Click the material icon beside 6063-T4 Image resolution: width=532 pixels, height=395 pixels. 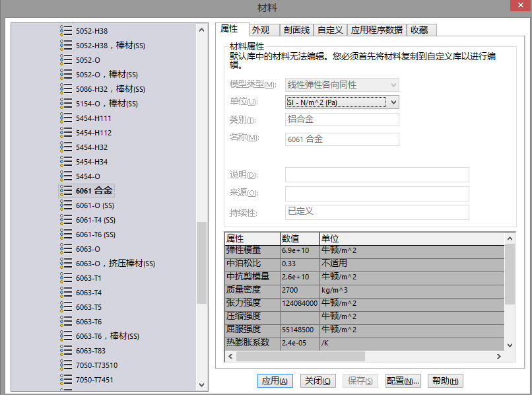(x=66, y=293)
